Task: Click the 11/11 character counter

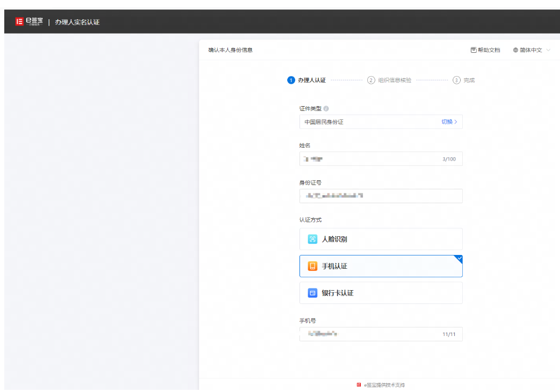Action: 449,334
